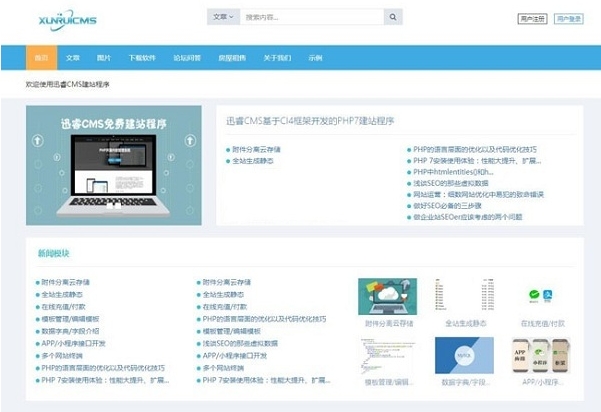Viewport: 601px width, 412px height.
Task: Open the 论坛问答 navigation item
Action: 187,58
